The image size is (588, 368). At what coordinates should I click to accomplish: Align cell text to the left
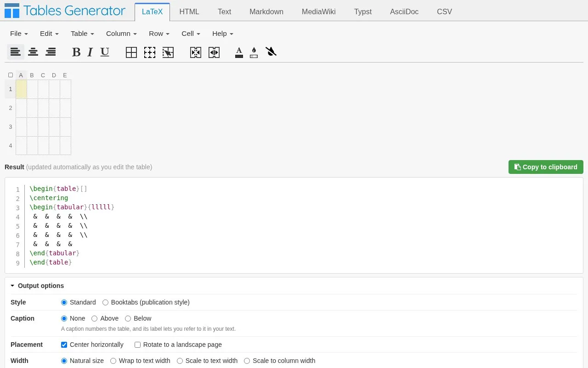coord(16,52)
